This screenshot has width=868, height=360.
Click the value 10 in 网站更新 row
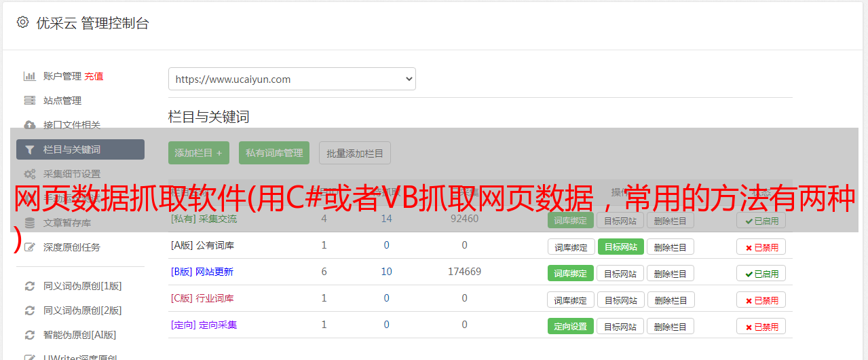[386, 272]
